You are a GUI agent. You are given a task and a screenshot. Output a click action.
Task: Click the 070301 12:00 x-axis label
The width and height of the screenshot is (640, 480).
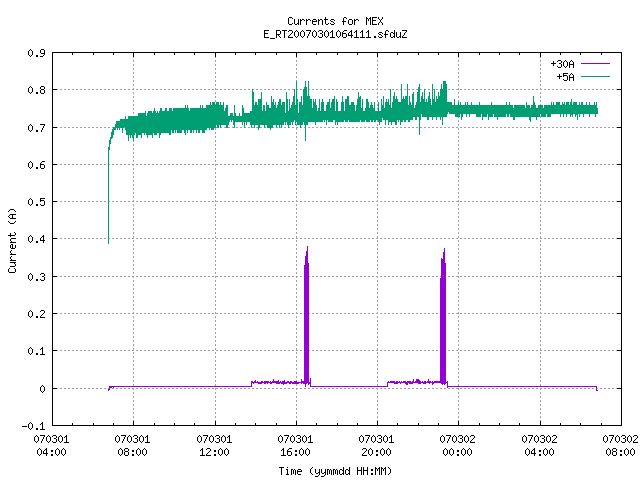point(214,446)
